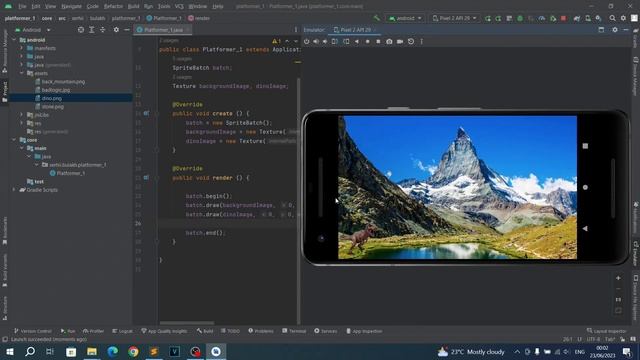Click the weather widget Mostly cloudy
640x360 pixels.
(471, 351)
